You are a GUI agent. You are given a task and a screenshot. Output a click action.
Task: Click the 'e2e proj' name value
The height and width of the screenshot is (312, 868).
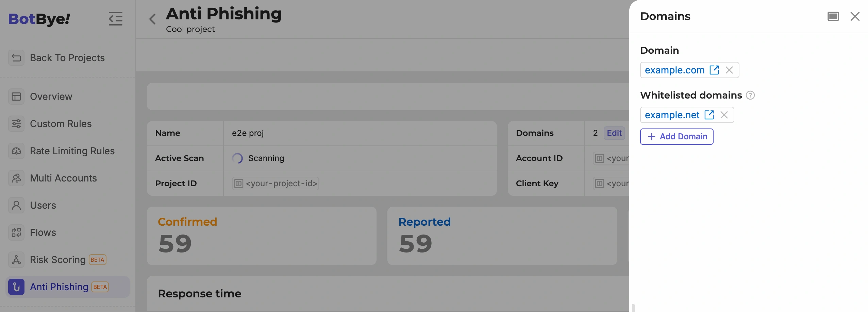248,133
